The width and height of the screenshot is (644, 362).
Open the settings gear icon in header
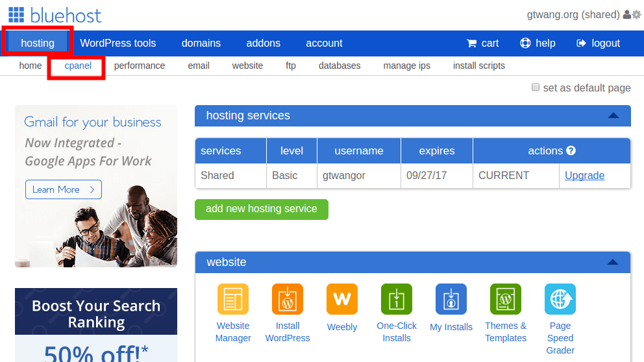[x=637, y=15]
